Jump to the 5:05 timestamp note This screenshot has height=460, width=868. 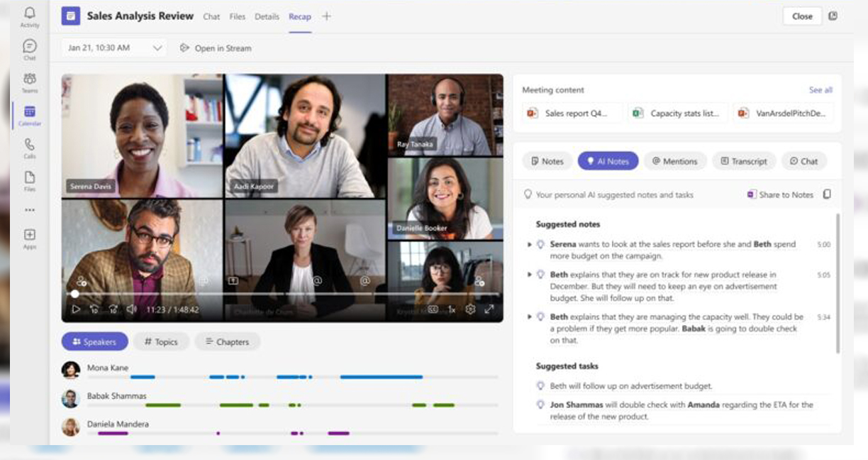coord(823,275)
